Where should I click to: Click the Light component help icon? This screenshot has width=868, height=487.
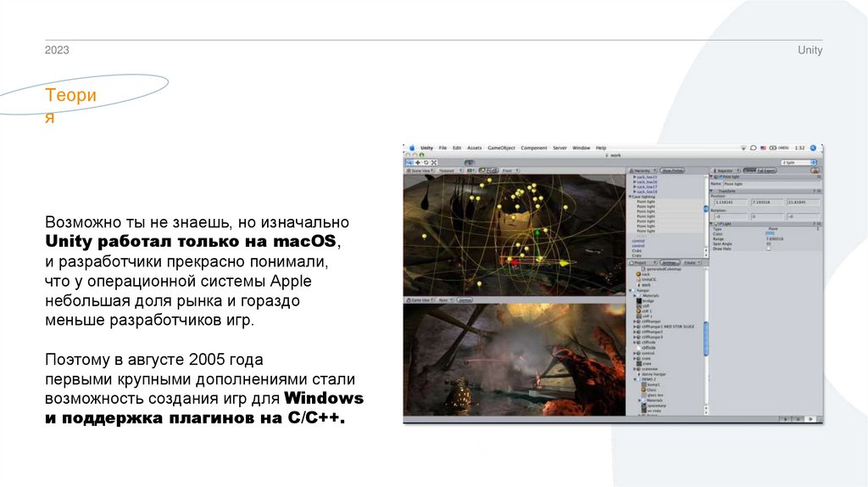815,224
